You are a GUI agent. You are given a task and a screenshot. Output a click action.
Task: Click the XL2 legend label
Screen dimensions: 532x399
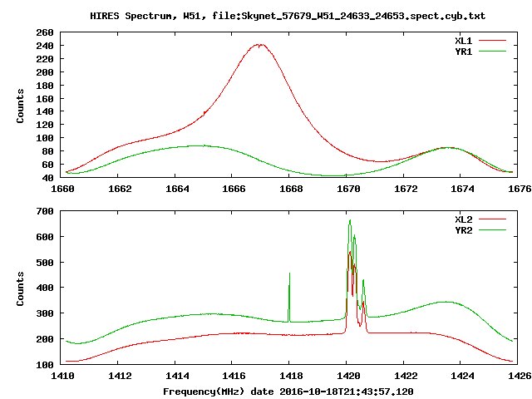pyautogui.click(x=464, y=219)
